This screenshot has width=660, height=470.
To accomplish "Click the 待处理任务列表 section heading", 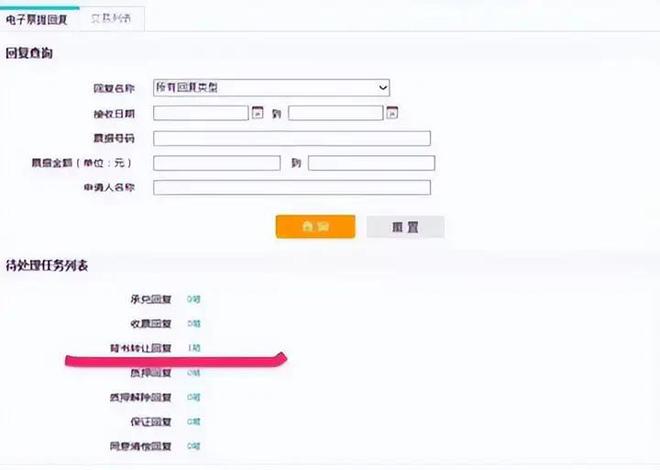I will click(x=46, y=266).
